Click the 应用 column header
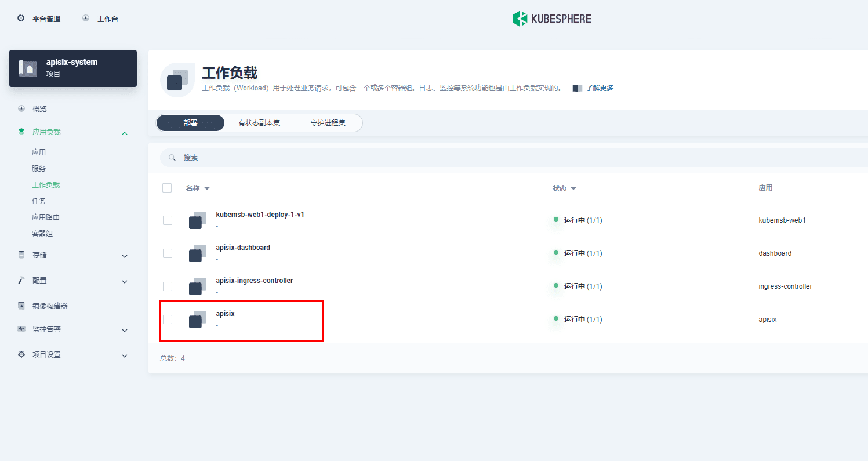The width and height of the screenshot is (868, 461). (765, 188)
